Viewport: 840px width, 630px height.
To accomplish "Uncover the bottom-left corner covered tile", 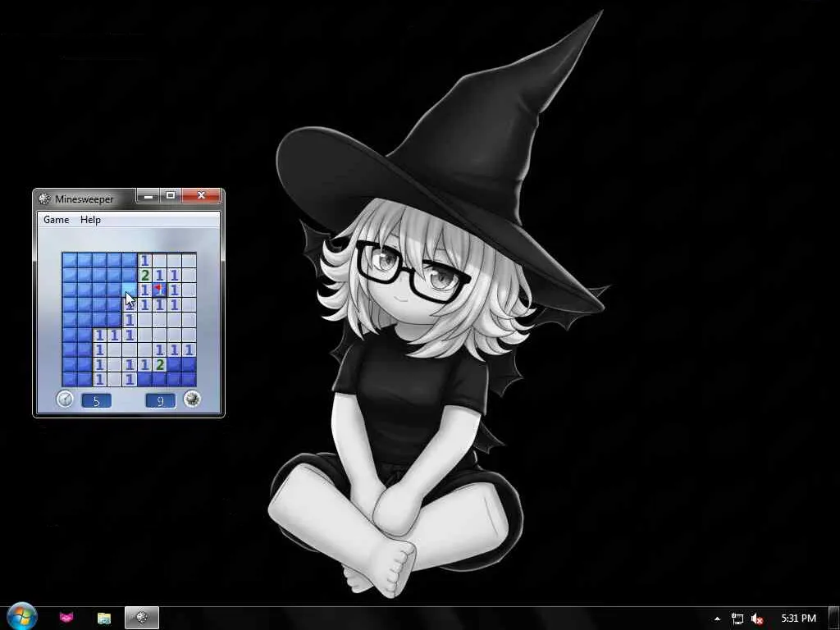I will [70, 379].
